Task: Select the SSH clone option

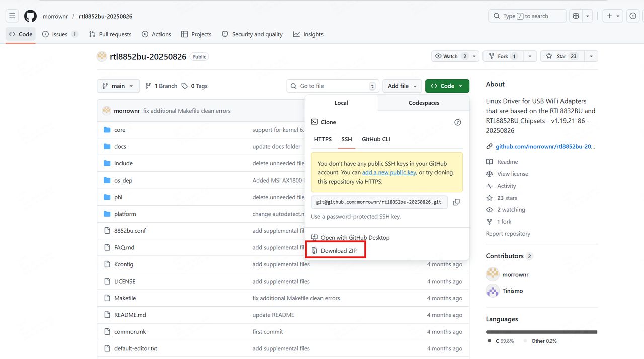Action: (347, 139)
